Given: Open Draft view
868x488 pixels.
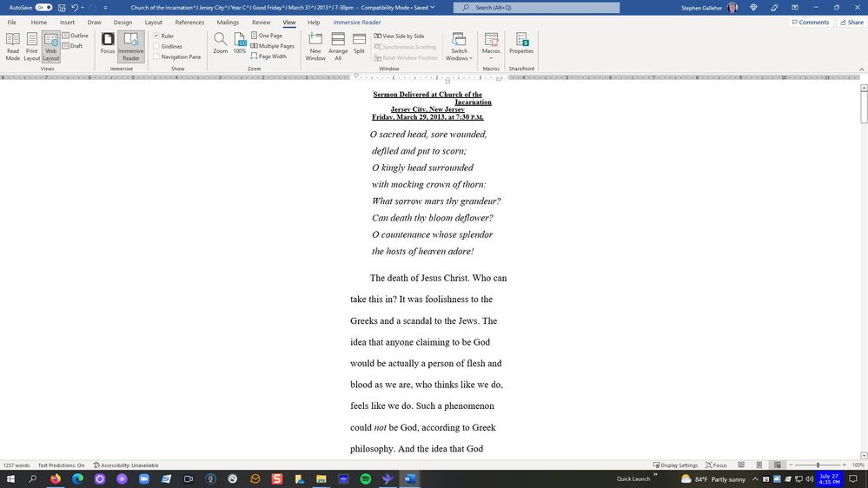Looking at the screenshot, I should 72,46.
